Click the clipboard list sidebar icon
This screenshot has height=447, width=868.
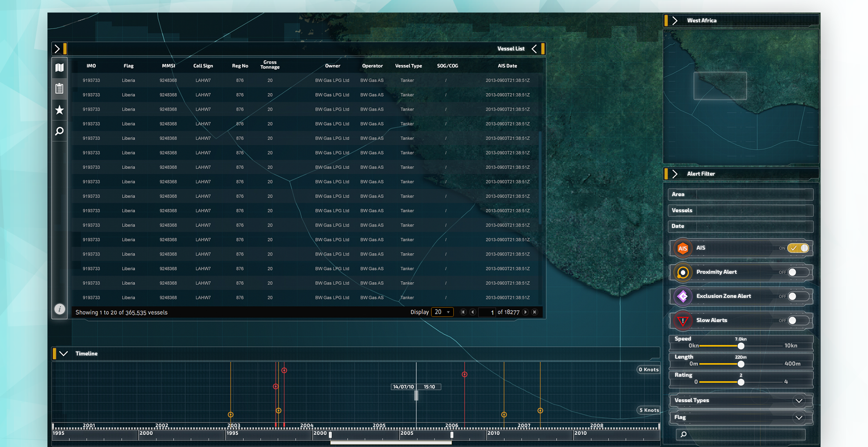(x=60, y=89)
